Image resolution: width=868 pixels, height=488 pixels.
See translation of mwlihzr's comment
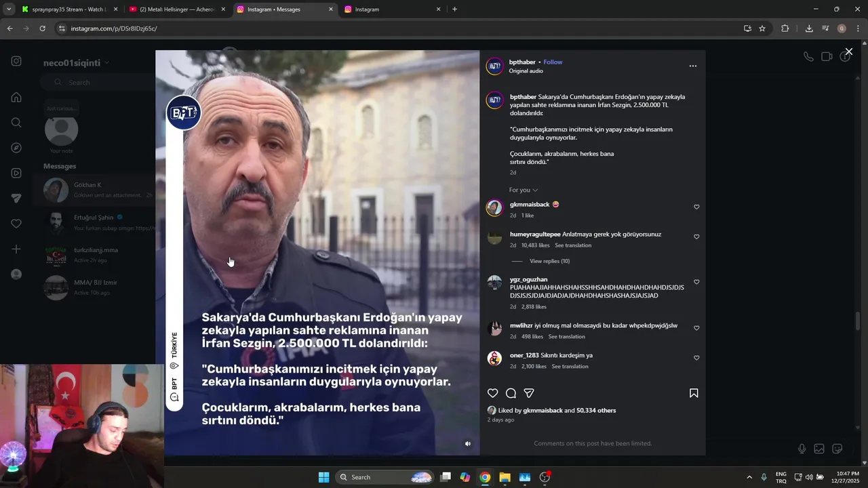pos(566,337)
